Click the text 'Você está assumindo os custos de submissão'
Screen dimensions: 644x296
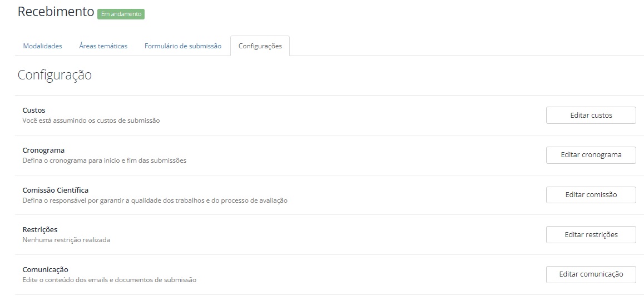click(91, 121)
